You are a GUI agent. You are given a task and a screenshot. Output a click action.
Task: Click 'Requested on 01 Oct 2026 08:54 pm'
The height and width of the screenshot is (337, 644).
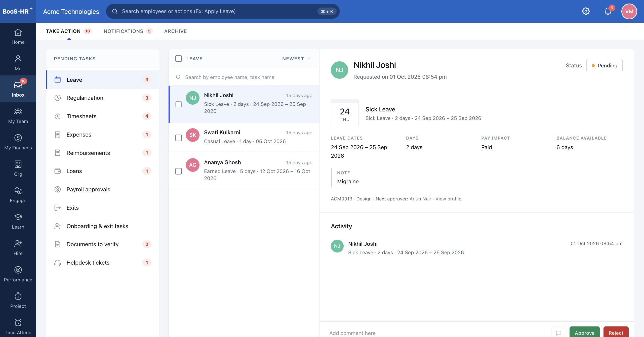tap(400, 77)
